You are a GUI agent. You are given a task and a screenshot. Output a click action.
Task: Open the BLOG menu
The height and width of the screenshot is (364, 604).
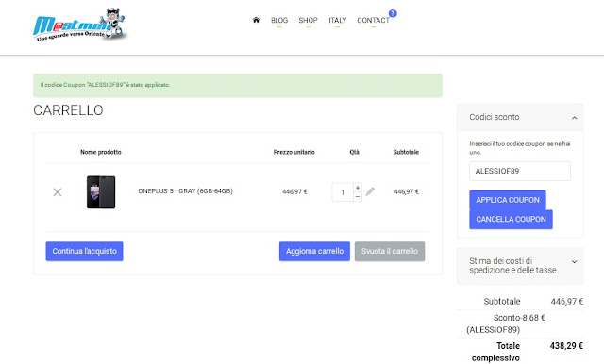[279, 21]
